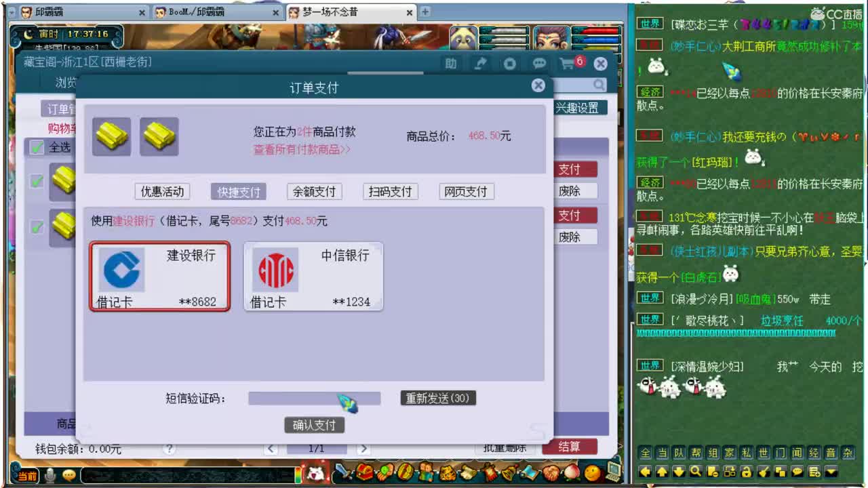Open 查看所有付款商品 link
The image size is (868, 488).
302,150
